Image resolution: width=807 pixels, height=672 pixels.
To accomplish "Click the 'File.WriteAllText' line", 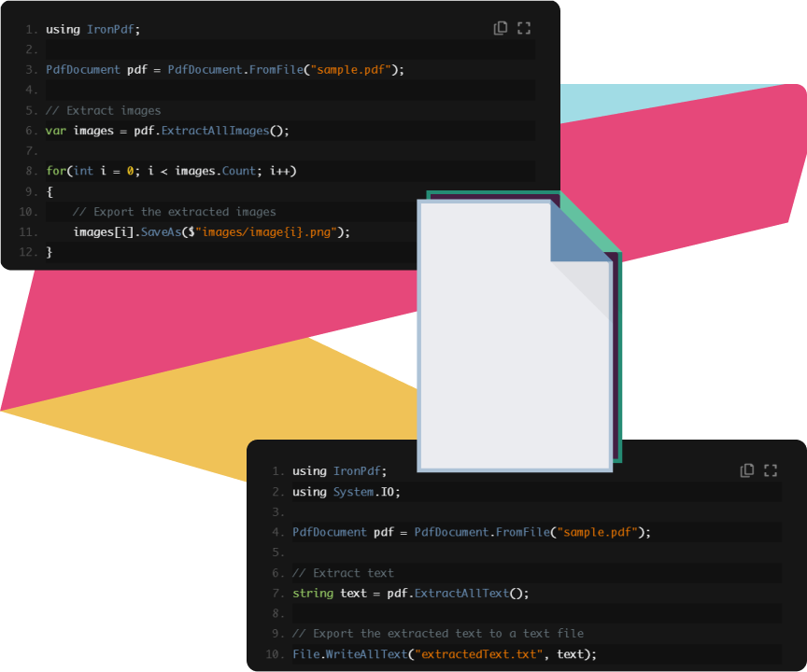I will tap(445, 654).
